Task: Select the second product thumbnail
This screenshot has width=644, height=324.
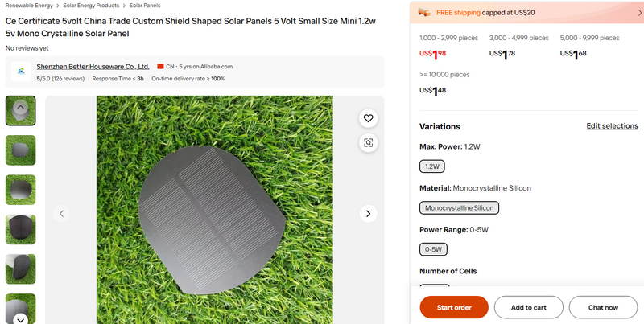Action: [20, 150]
